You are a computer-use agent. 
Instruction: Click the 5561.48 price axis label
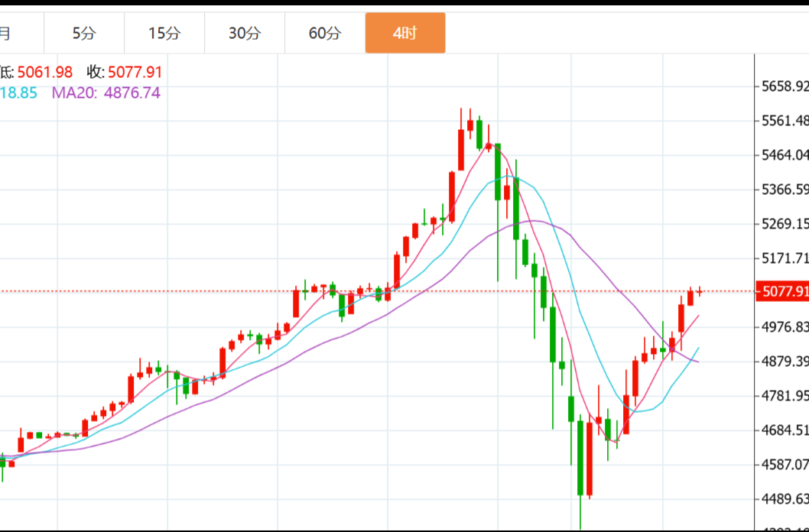coord(784,120)
